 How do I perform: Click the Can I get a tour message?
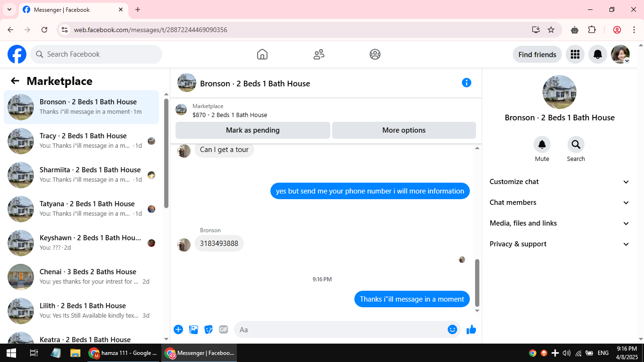(224, 150)
